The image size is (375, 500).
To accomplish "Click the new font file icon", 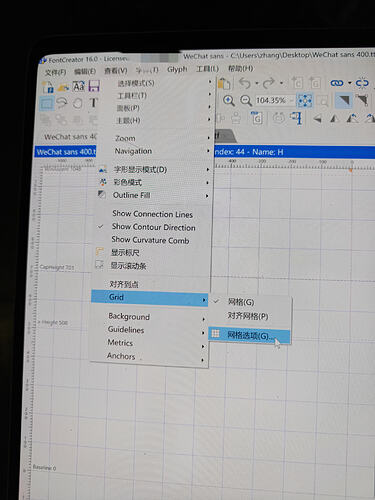I will tap(48, 87).
